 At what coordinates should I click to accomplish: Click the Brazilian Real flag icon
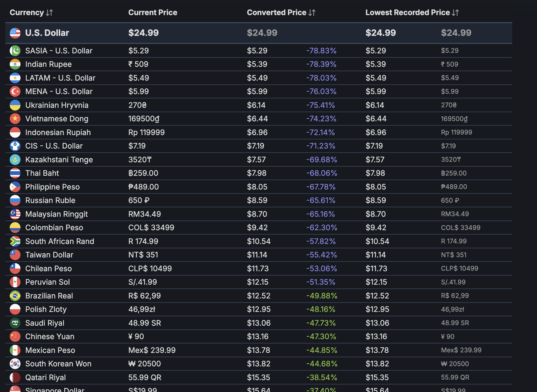point(15,296)
